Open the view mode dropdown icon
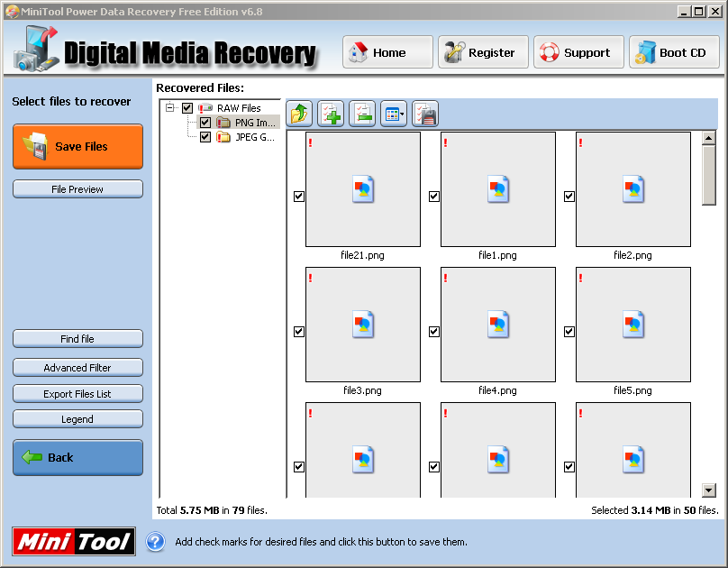This screenshot has width=728, height=568. [394, 114]
